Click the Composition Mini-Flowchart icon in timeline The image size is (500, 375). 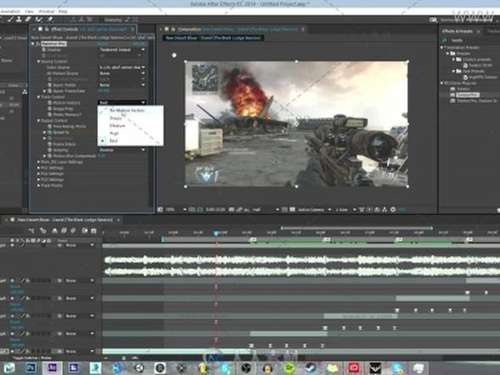coord(32,230)
